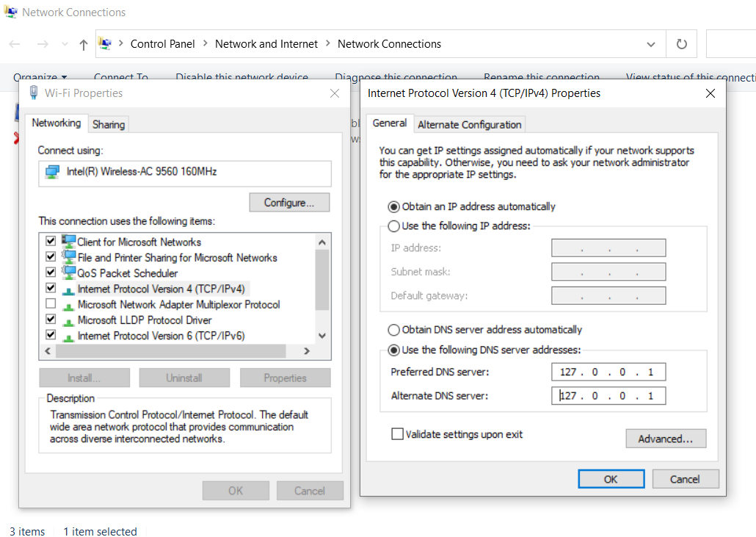Click Network Connections breadcrumb
Viewport: 756px width, 537px height.
click(x=389, y=44)
